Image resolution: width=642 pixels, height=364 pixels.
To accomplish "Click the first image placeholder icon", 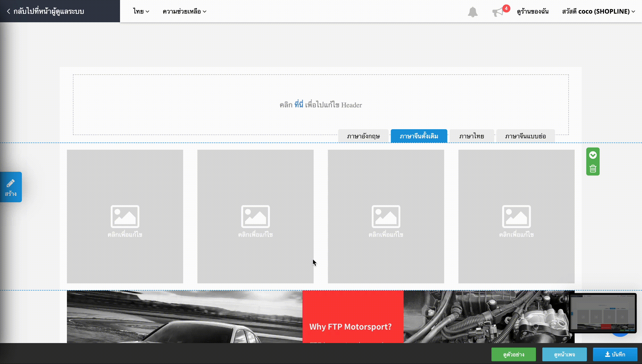I will tap(125, 217).
